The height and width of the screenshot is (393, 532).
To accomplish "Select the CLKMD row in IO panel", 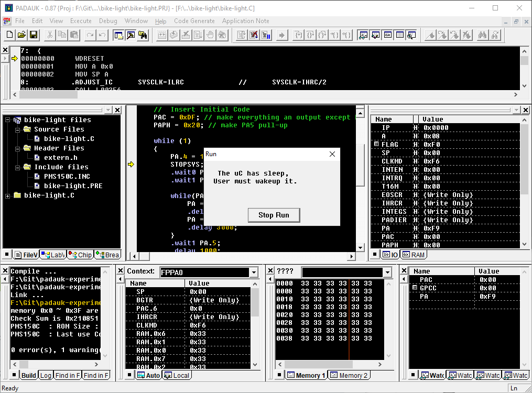I will coord(445,161).
